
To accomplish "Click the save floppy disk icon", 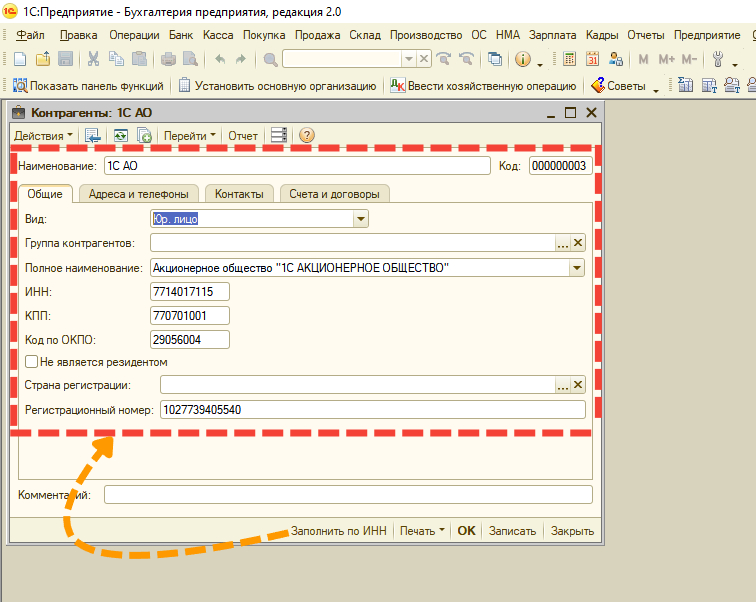I will [65, 59].
